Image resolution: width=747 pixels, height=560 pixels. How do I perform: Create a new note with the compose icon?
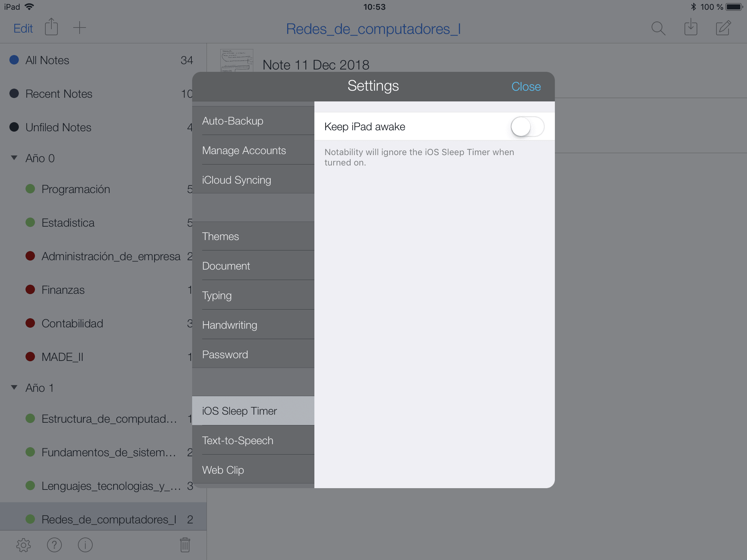723,28
